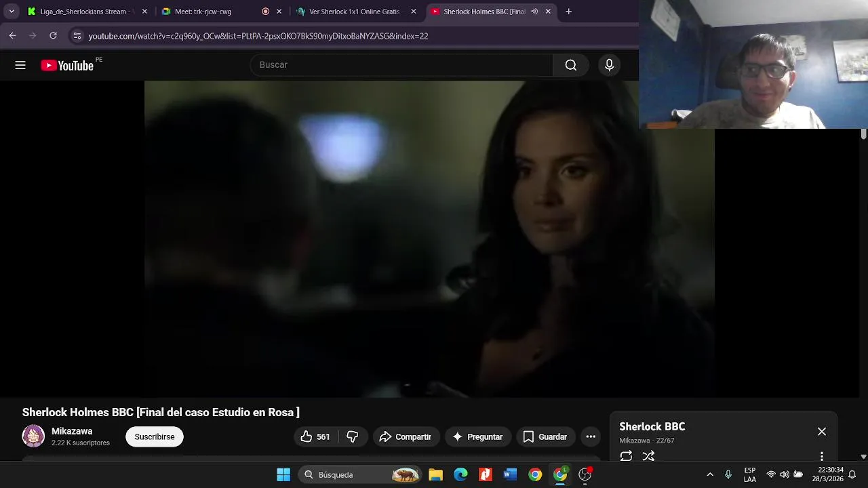Screen dimensions: 868x488
Task: Start voice search with the microphone
Action: click(609, 65)
